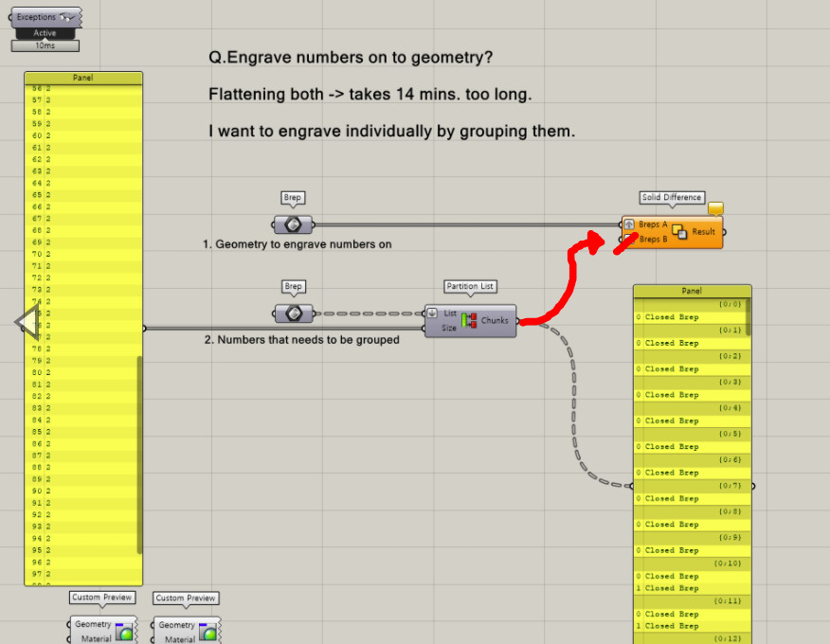Click the left Custom Preview label tag
830x644 pixels.
(x=101, y=598)
